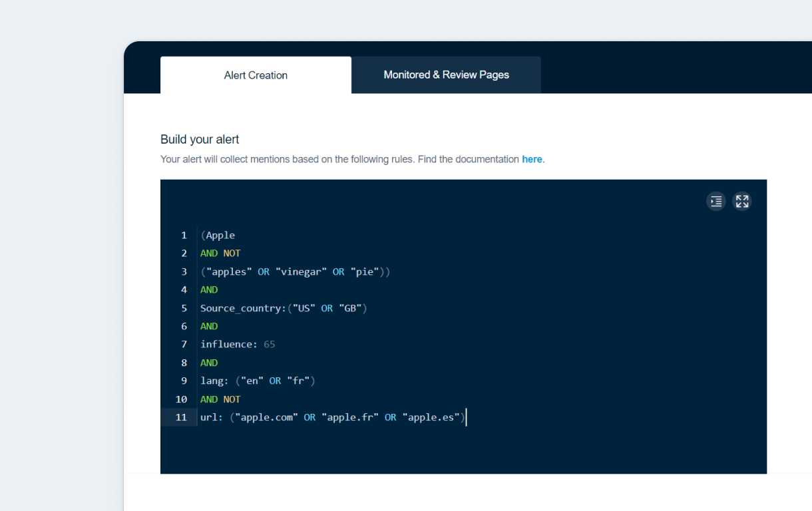Image resolution: width=812 pixels, height=511 pixels.
Task: Click the indent/format query icon
Action: coord(716,201)
